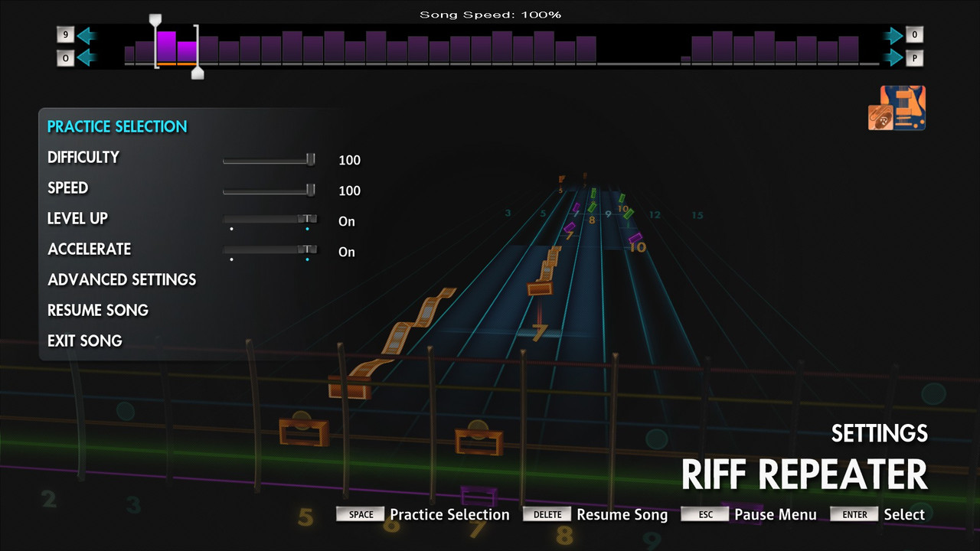Screen dimensions: 980x551
Task: Click the P key hint icon
Action: (914, 57)
